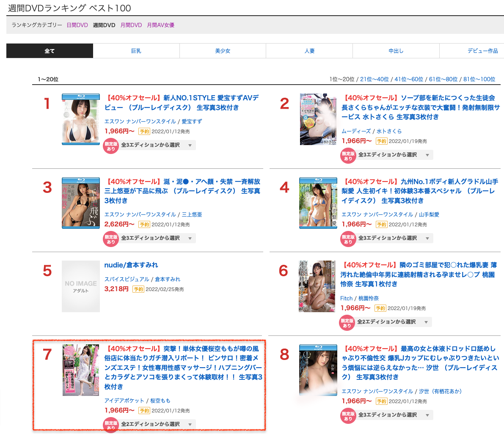The height and width of the screenshot is (434, 504).
Task: Click the 予約 tag on rank 5
Action: (x=138, y=289)
